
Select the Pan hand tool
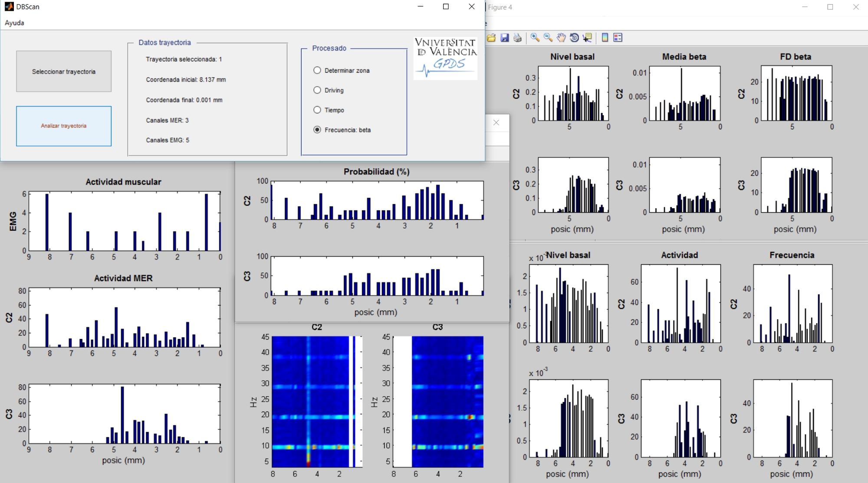(x=561, y=38)
